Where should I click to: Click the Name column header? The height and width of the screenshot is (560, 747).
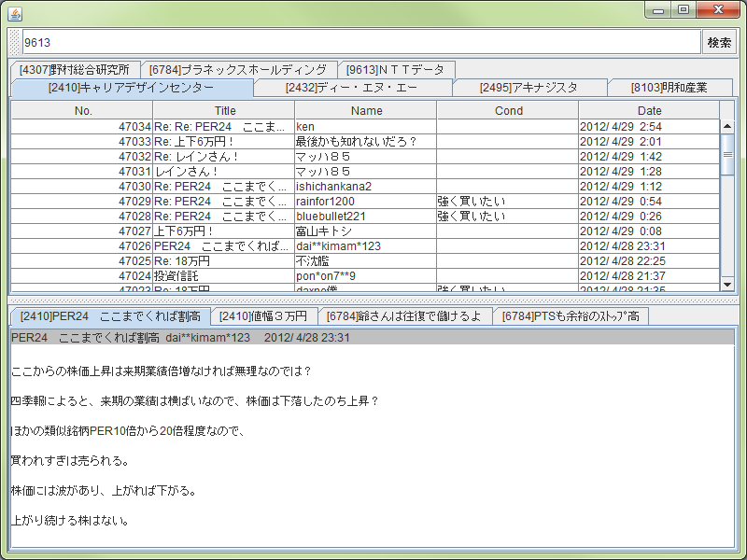pos(364,110)
